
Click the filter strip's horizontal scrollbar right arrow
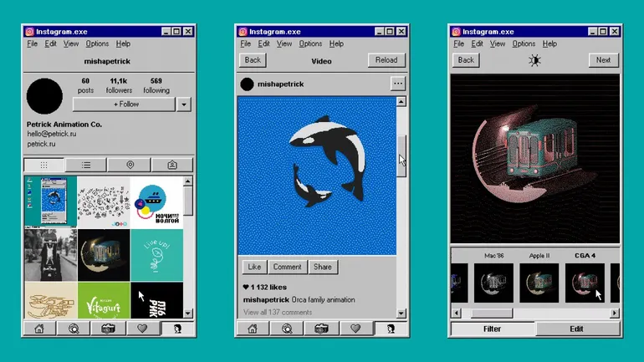tap(615, 313)
